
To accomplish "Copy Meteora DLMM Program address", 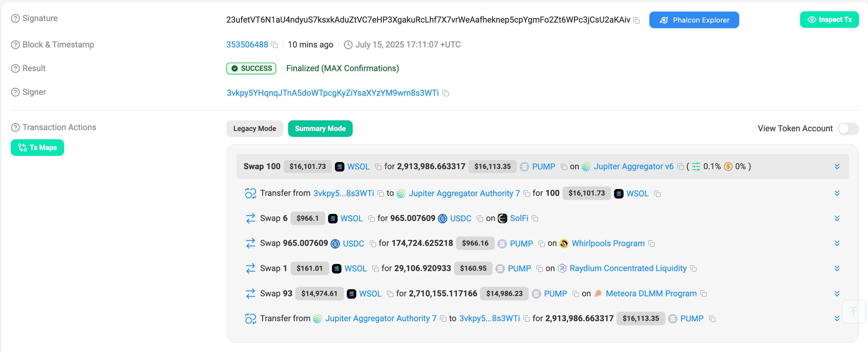I will coord(704,294).
